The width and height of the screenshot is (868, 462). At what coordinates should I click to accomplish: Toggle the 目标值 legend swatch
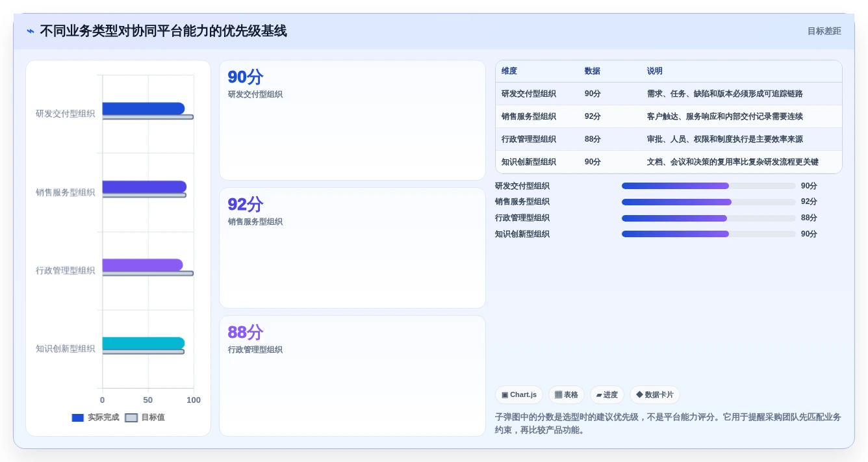click(x=131, y=418)
